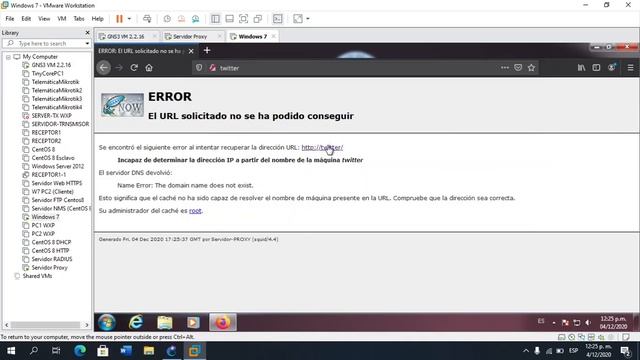Open the Firefox Library icon
Viewport: 640px width, 360px height.
[x=581, y=68]
